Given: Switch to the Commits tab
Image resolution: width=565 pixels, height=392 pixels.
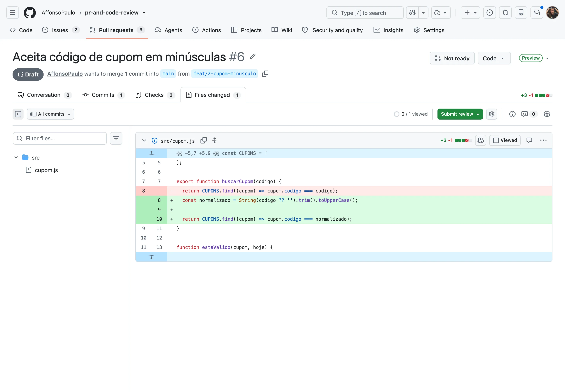Looking at the screenshot, I should tap(104, 95).
